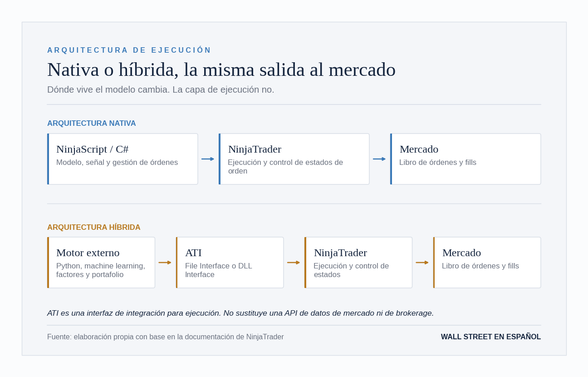Select the 'ARQUITECTURA DE EJECUCIÓN' overline text
The height and width of the screenshot is (377, 588).
tap(129, 50)
